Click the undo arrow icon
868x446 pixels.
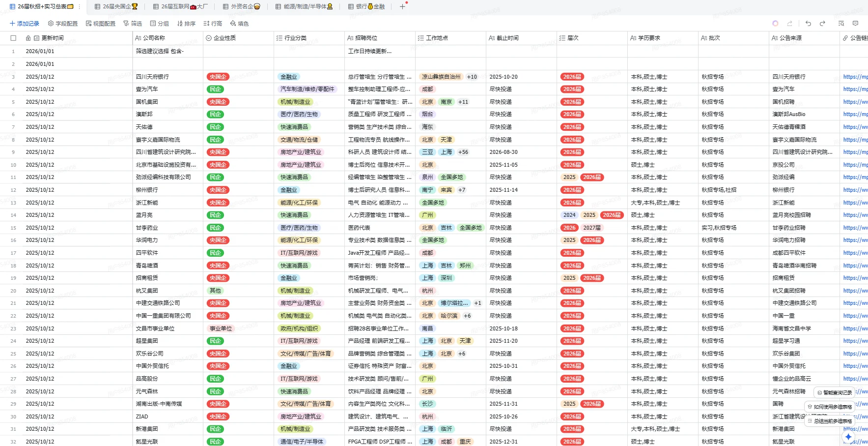pos(808,23)
